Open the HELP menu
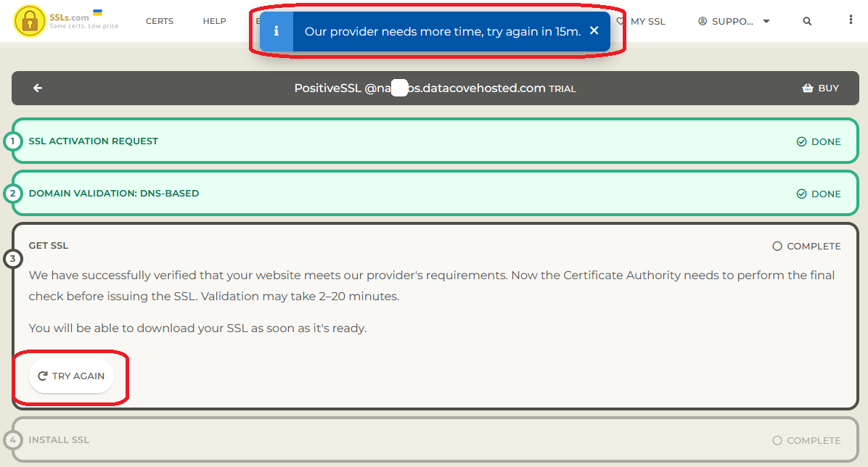 214,21
